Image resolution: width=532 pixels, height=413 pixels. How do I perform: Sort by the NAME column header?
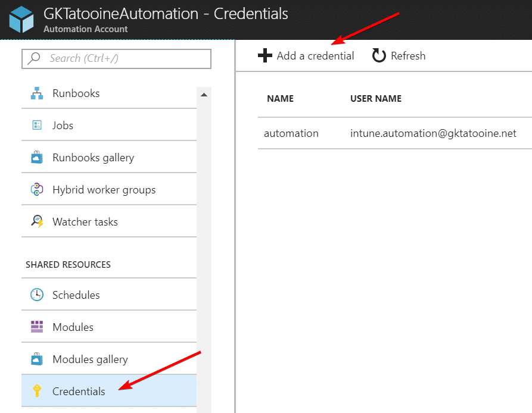pos(280,99)
